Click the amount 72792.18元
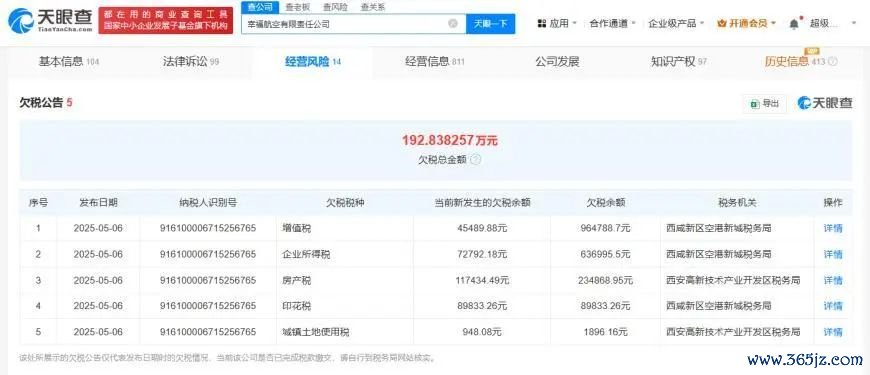Screen dimensions: 870x375 (x=482, y=254)
